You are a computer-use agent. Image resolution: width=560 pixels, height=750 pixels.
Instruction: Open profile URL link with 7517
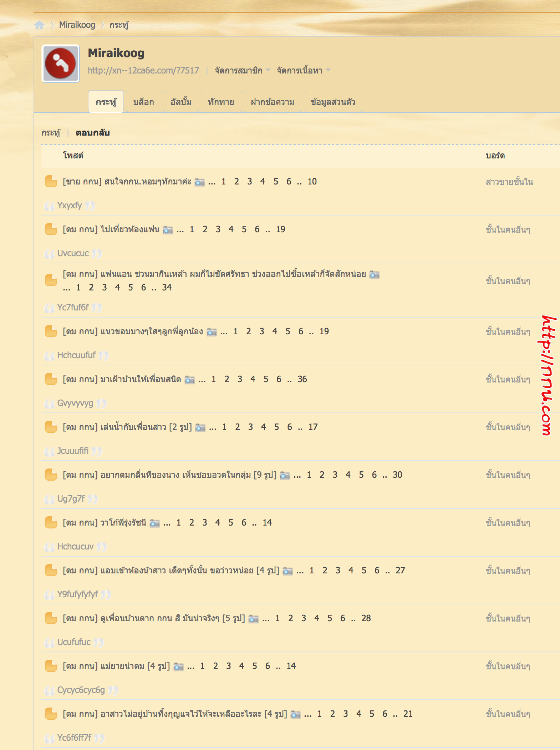pyautogui.click(x=143, y=70)
